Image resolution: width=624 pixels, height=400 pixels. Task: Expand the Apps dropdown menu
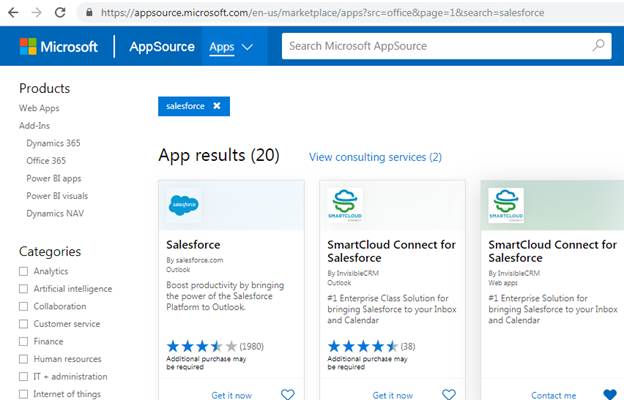(x=231, y=47)
